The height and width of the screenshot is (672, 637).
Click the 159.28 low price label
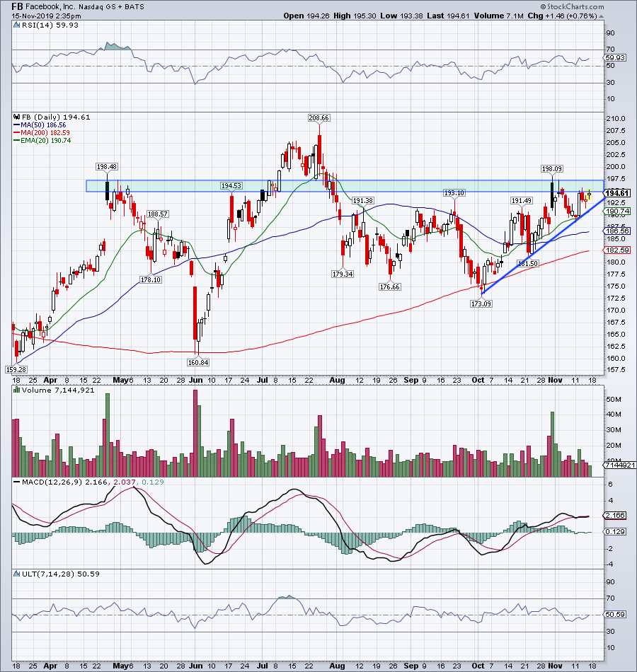point(16,369)
